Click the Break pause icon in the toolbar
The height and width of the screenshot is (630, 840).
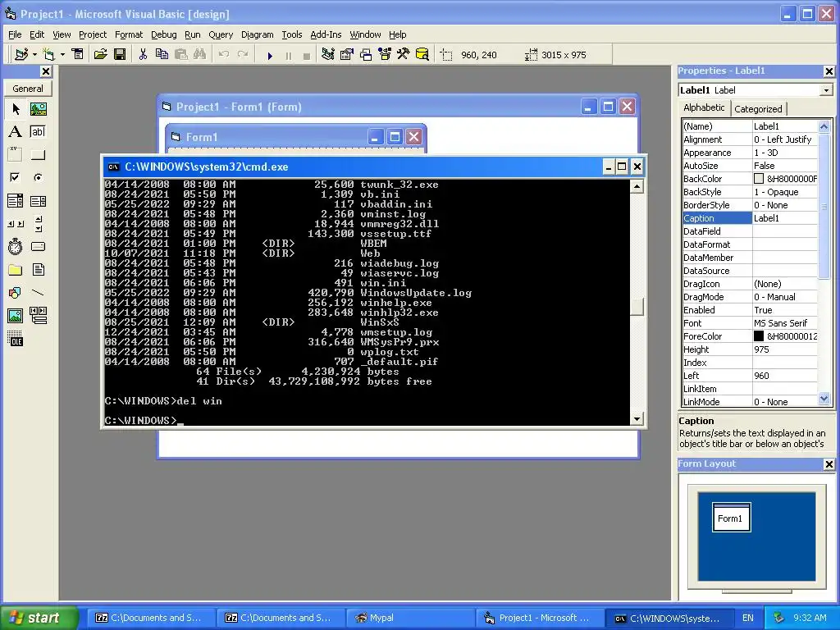point(289,55)
